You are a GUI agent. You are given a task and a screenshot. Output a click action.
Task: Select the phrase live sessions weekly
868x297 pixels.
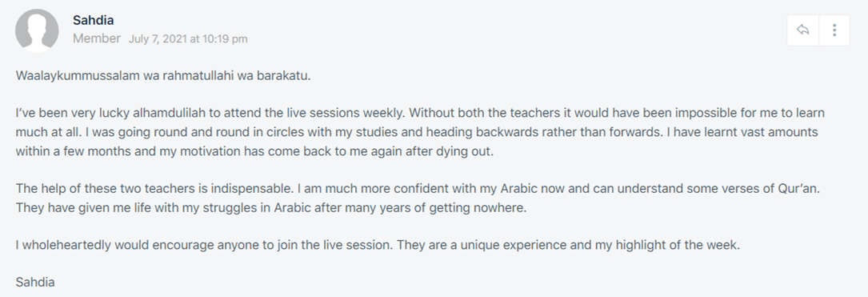click(x=353, y=114)
